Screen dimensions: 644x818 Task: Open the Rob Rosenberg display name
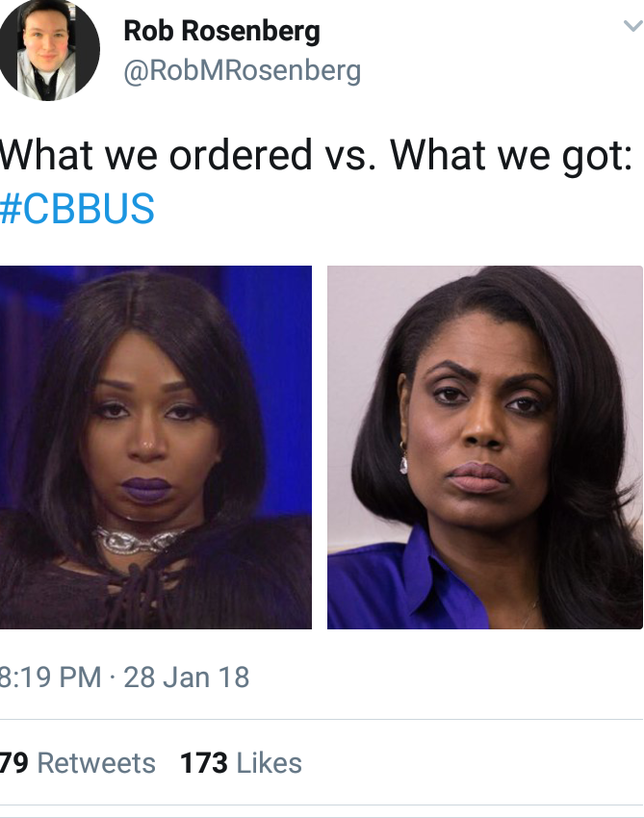click(x=221, y=31)
